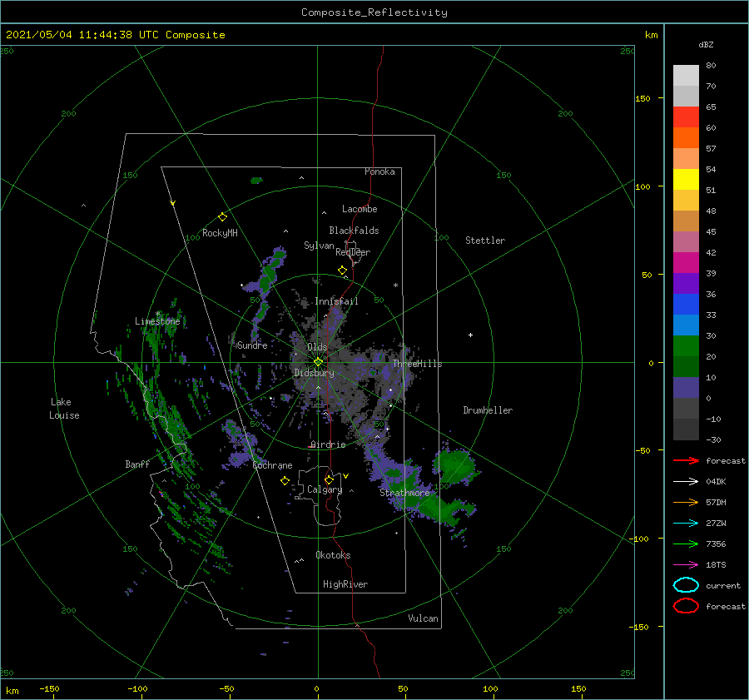Pick the dark gray swatch beside -10 dBZ
Image resolution: width=749 pixels, height=700 pixels.
[686, 429]
